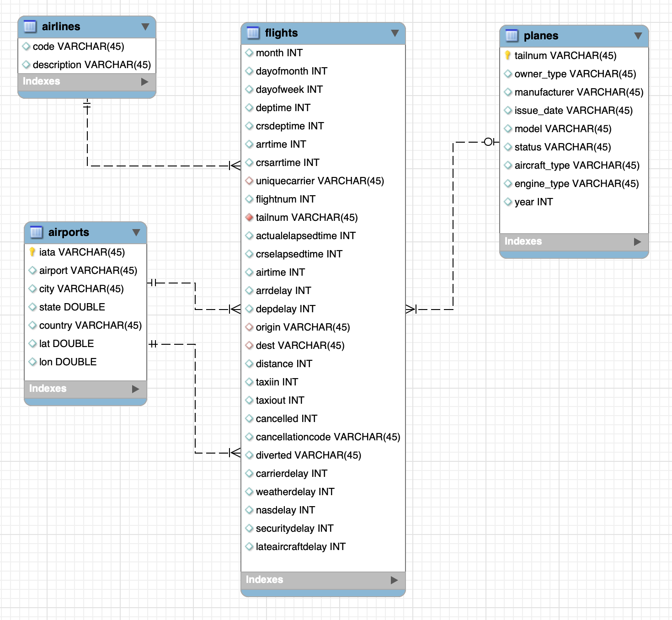Click the red foreign key diamond beside flights tailnum

pyautogui.click(x=249, y=217)
